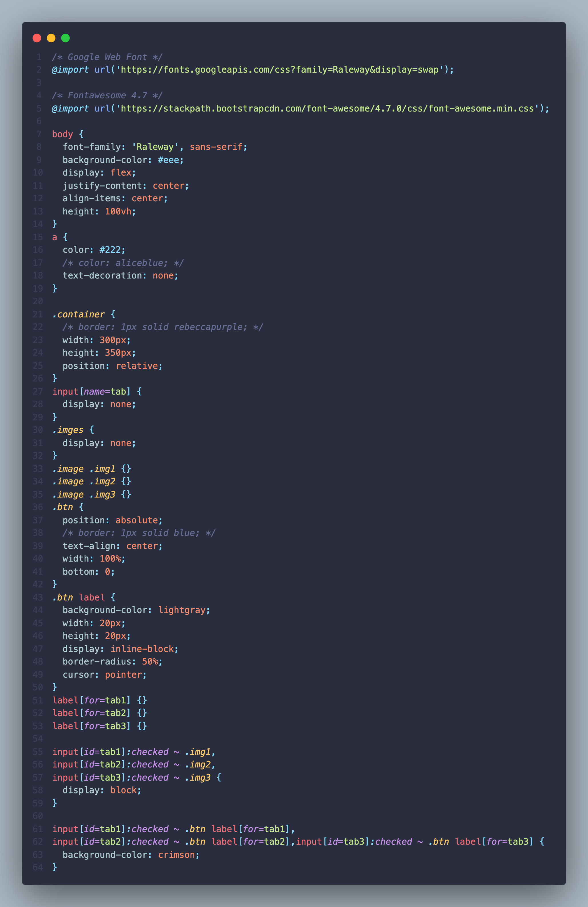The width and height of the screenshot is (588, 907).
Task: Click the Google Fonts Raleway import URL
Action: [x=279, y=70]
